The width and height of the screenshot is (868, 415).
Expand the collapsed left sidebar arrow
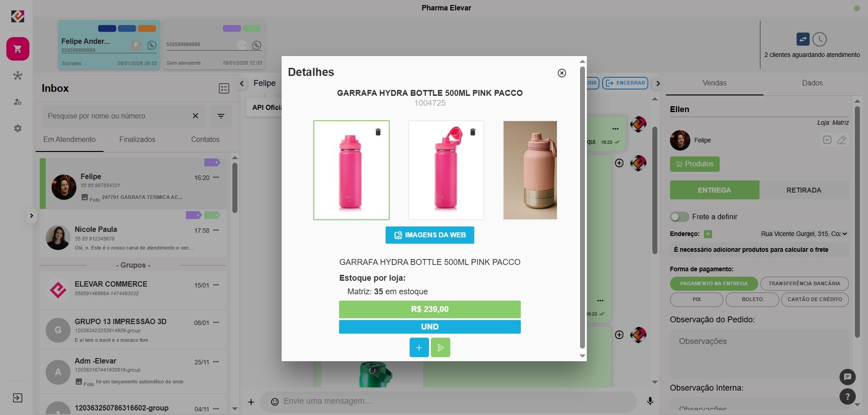(31, 216)
